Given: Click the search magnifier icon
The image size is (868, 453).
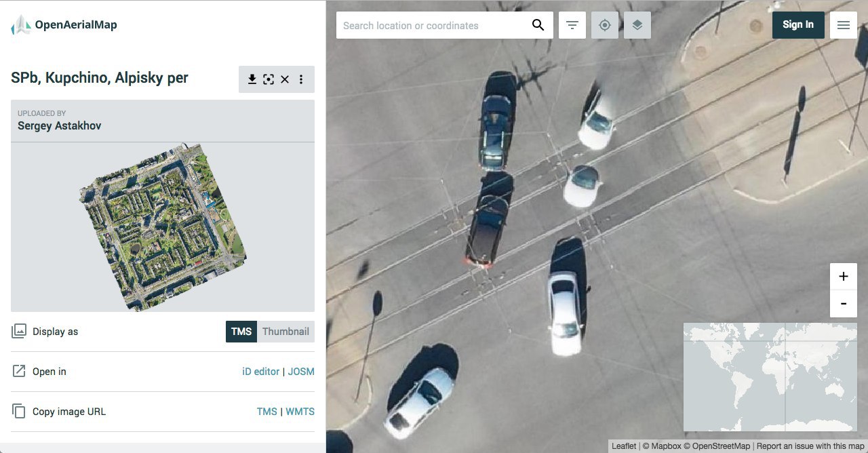Looking at the screenshot, I should [x=538, y=25].
